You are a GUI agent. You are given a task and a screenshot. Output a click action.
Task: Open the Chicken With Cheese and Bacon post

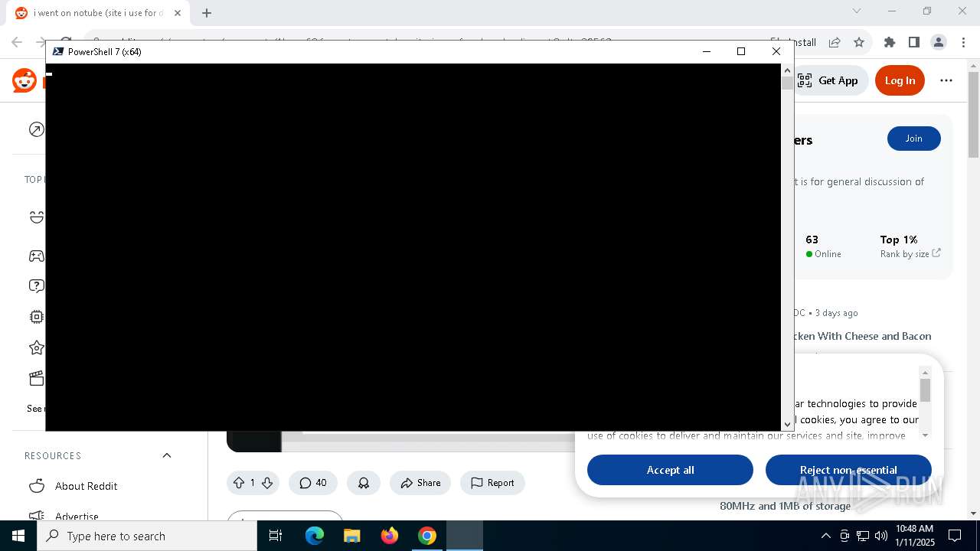click(862, 336)
